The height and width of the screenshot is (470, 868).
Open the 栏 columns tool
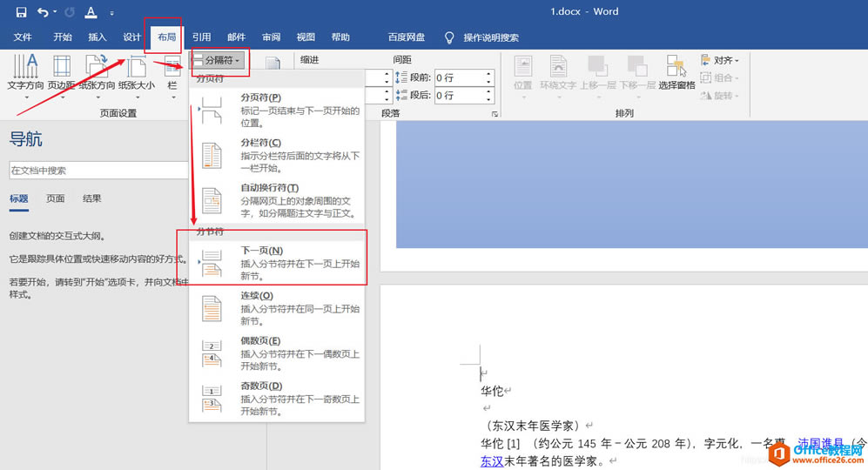coord(172,76)
